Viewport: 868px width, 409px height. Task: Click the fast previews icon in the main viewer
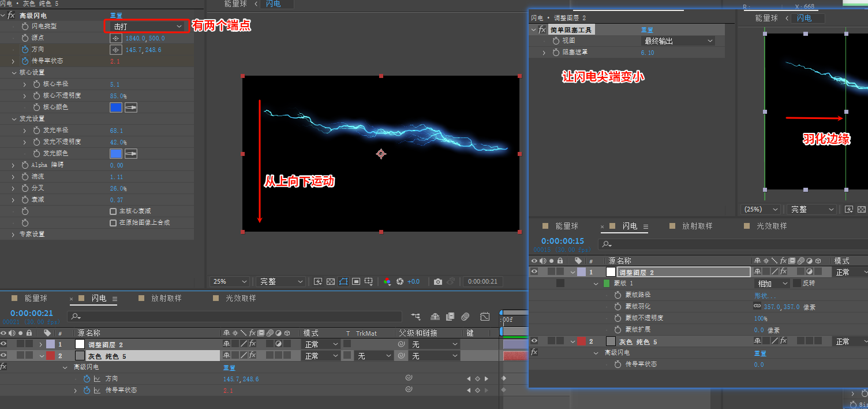pos(318,281)
